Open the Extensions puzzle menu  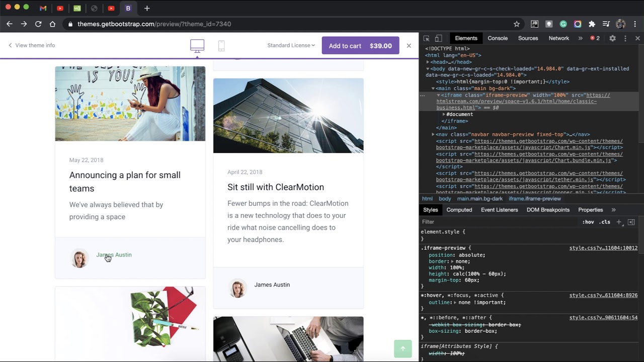[x=592, y=24]
